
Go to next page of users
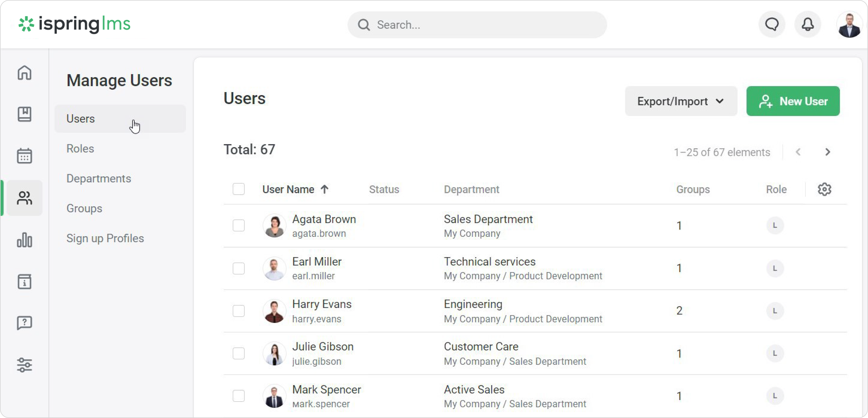(x=828, y=152)
